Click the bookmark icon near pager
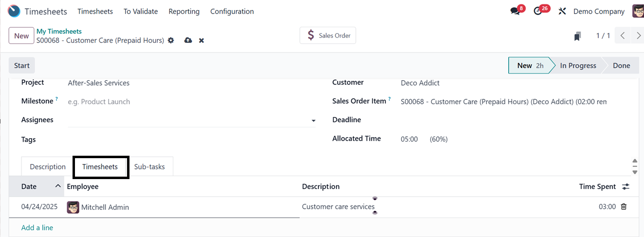 (x=577, y=36)
